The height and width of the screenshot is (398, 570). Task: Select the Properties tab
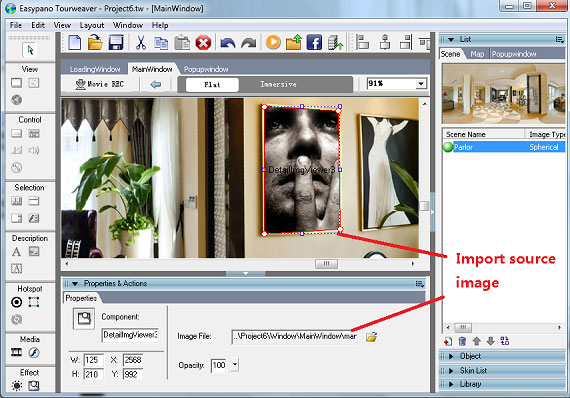tap(81, 298)
